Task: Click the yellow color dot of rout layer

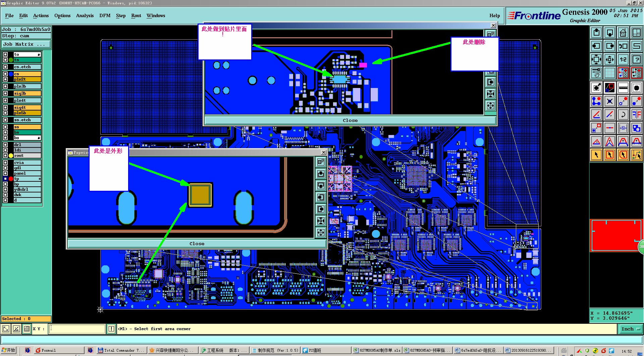Action: click(x=11, y=155)
